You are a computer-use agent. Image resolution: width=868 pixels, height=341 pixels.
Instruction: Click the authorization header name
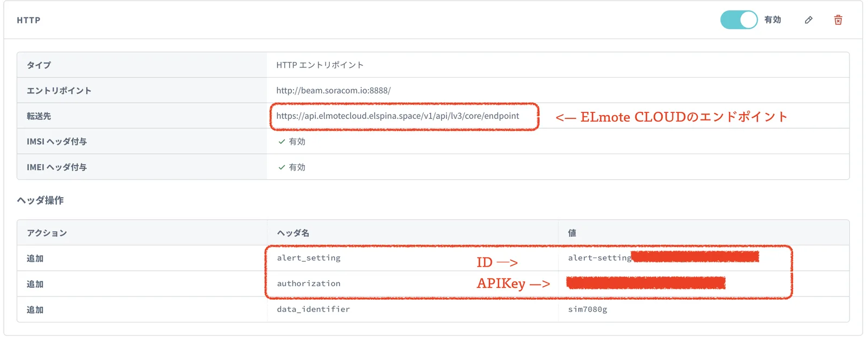pyautogui.click(x=309, y=283)
